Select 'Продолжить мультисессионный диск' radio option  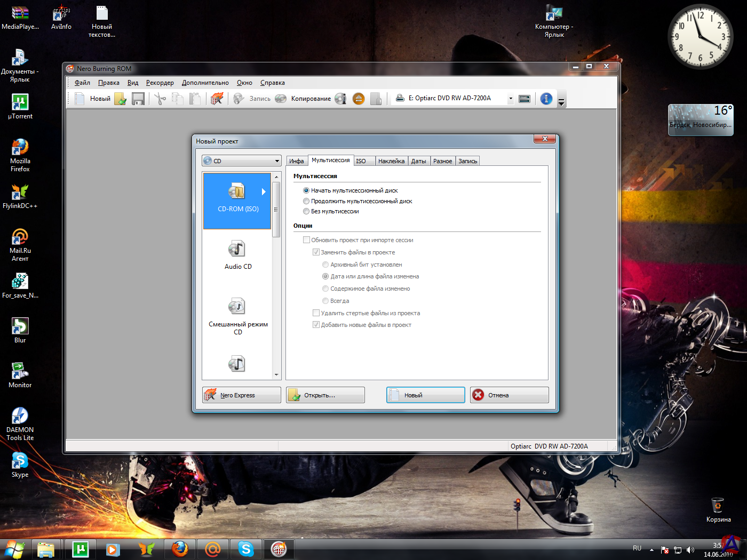[x=306, y=201]
